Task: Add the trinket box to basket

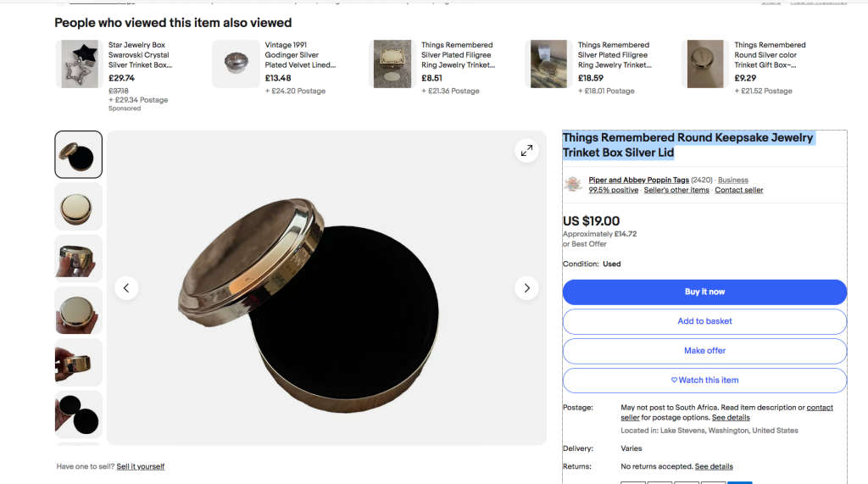Action: click(704, 321)
